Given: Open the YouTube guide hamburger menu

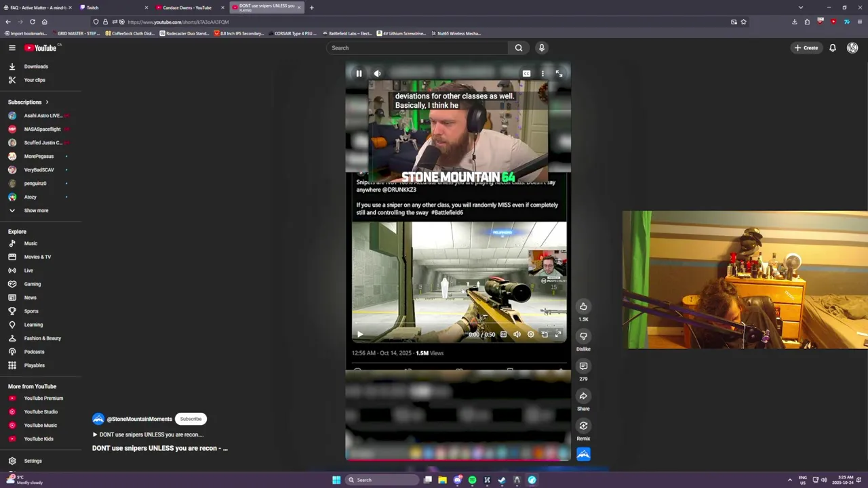Looking at the screenshot, I should pyautogui.click(x=12, y=47).
